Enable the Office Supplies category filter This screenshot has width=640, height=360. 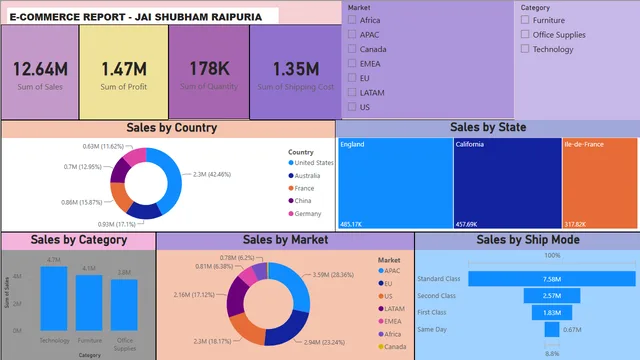[525, 35]
